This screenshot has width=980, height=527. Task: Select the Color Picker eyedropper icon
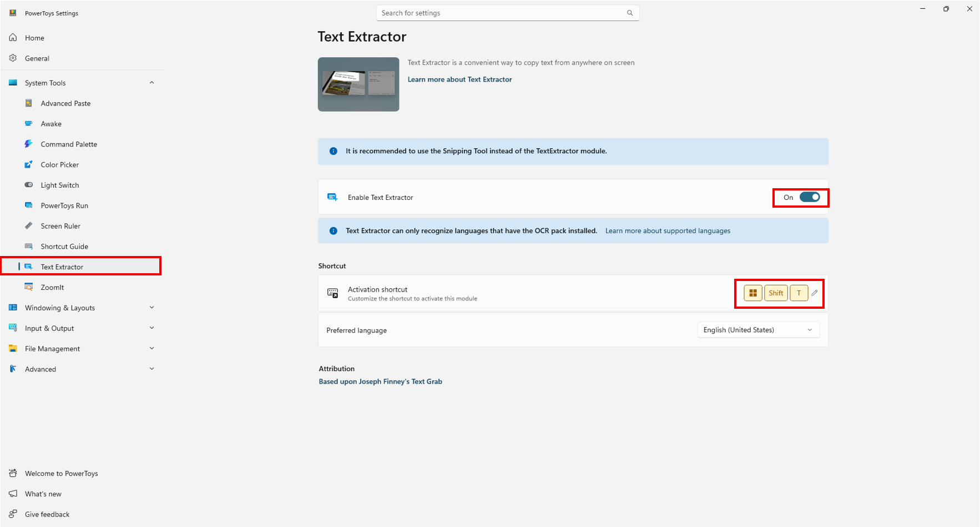point(29,165)
